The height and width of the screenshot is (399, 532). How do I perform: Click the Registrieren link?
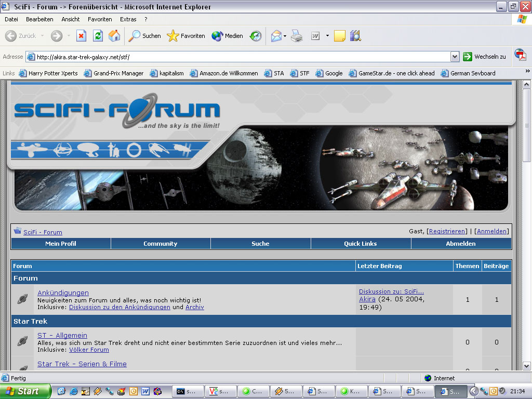coord(447,231)
